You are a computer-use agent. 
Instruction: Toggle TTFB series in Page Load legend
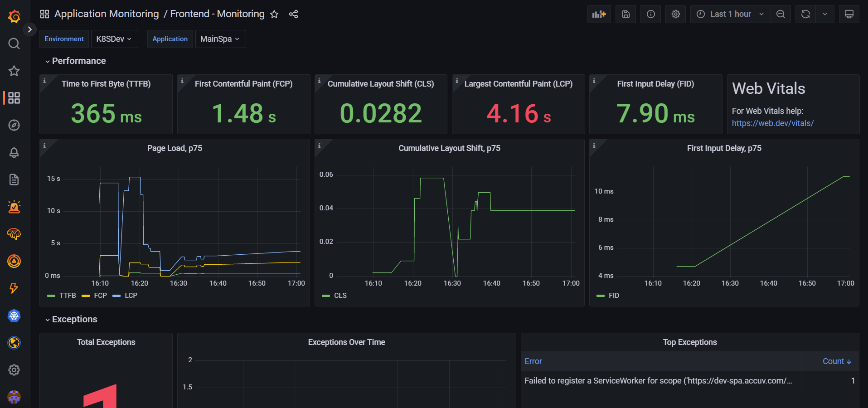coord(62,296)
